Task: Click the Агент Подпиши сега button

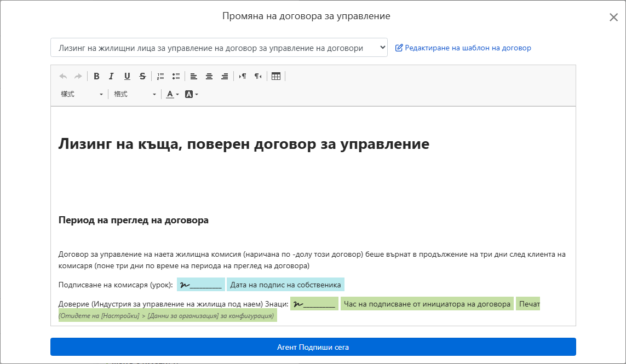Action: [x=313, y=347]
